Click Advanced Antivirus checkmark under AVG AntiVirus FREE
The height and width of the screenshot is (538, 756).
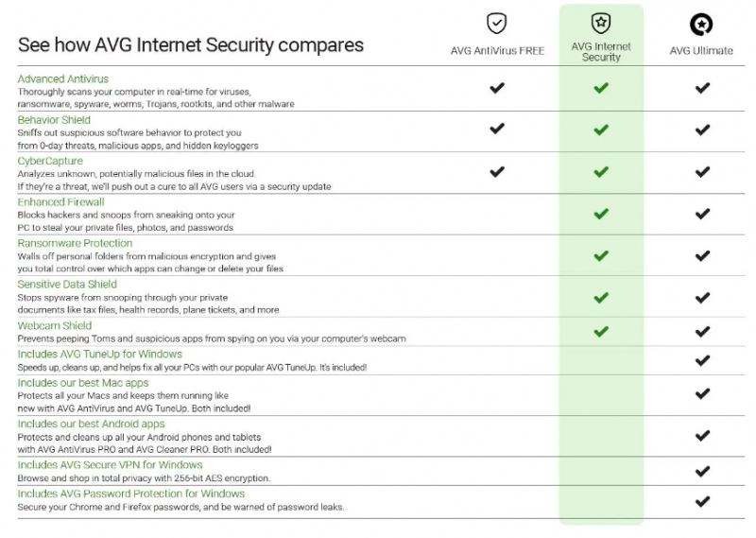(497, 88)
